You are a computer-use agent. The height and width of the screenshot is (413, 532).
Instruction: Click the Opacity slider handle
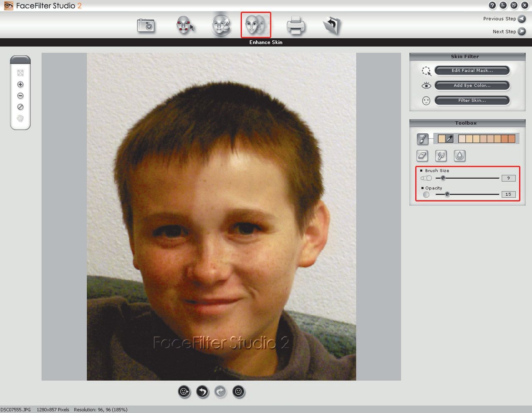coord(447,194)
